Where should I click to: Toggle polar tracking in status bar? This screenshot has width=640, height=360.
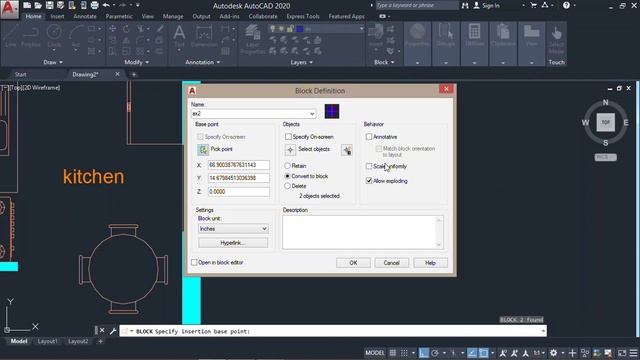point(435,353)
